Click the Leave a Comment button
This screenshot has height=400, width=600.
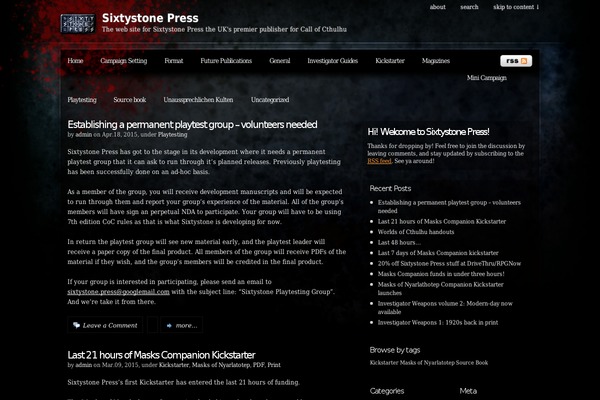point(105,325)
